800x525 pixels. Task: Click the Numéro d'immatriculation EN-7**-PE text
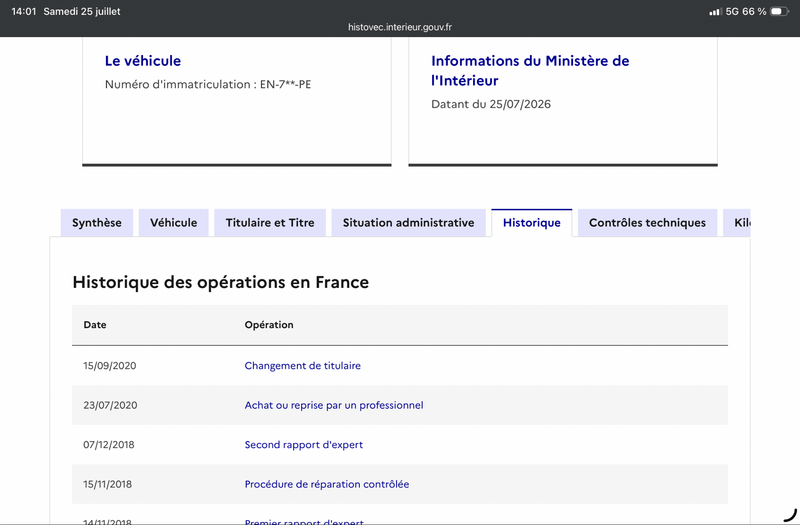[x=208, y=84]
